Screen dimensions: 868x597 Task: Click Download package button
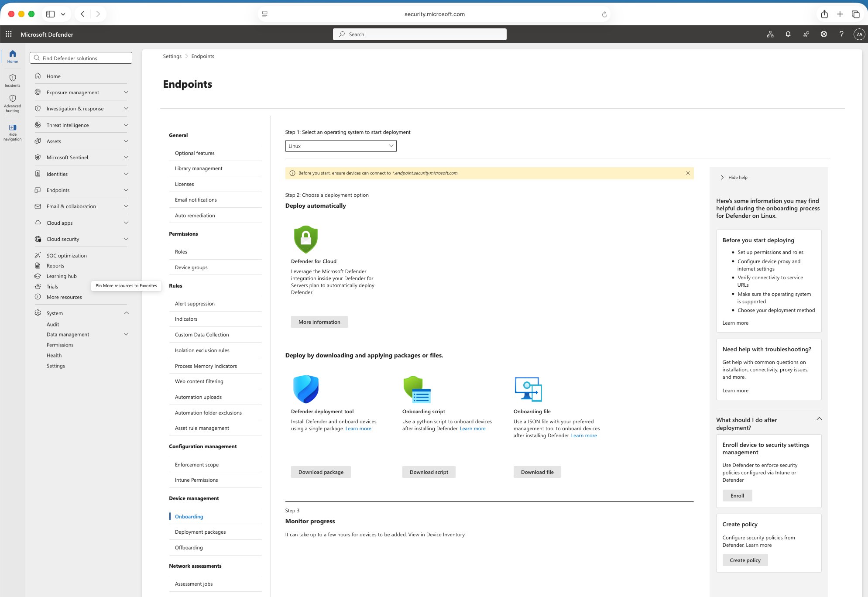[321, 472]
